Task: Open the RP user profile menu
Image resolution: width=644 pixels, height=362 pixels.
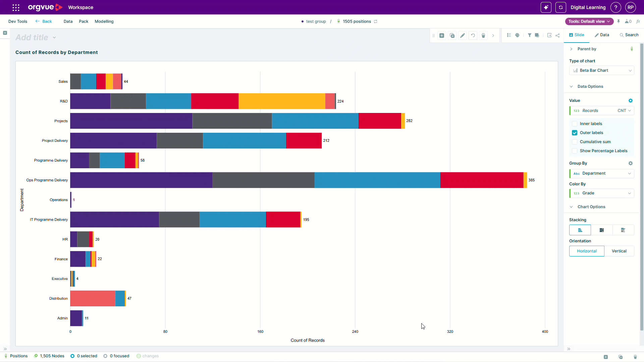Action: click(x=631, y=7)
